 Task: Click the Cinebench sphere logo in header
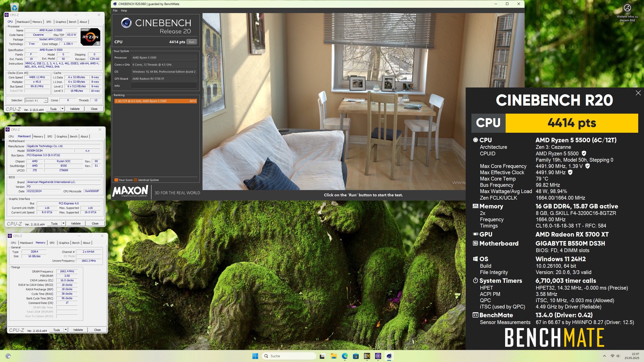(x=126, y=23)
